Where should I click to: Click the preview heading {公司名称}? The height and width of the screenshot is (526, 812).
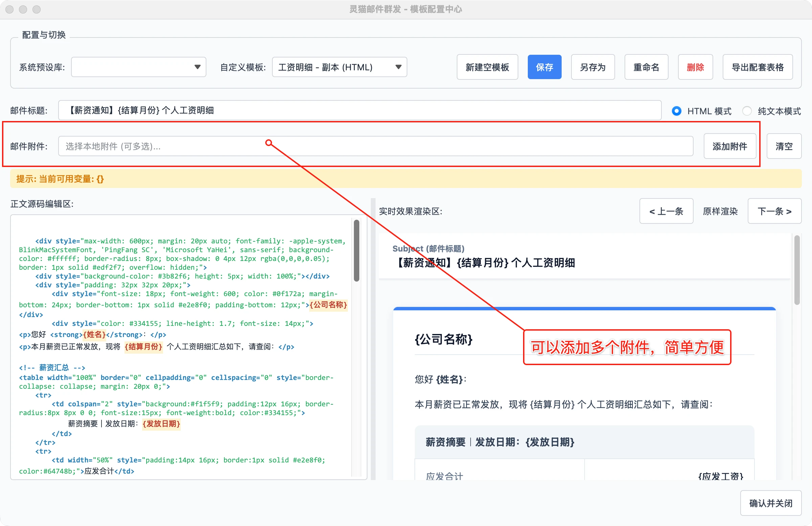pyautogui.click(x=443, y=339)
